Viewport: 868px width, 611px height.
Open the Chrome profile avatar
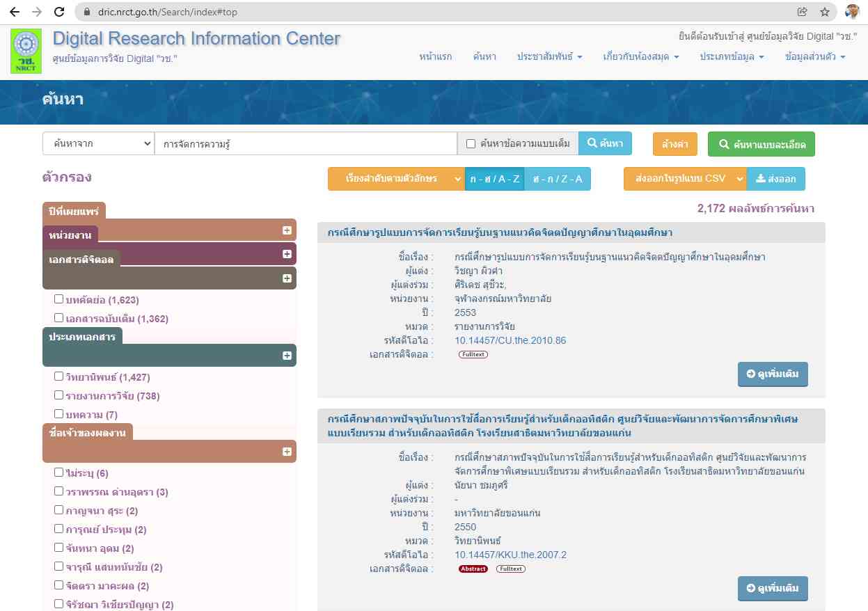tap(852, 12)
